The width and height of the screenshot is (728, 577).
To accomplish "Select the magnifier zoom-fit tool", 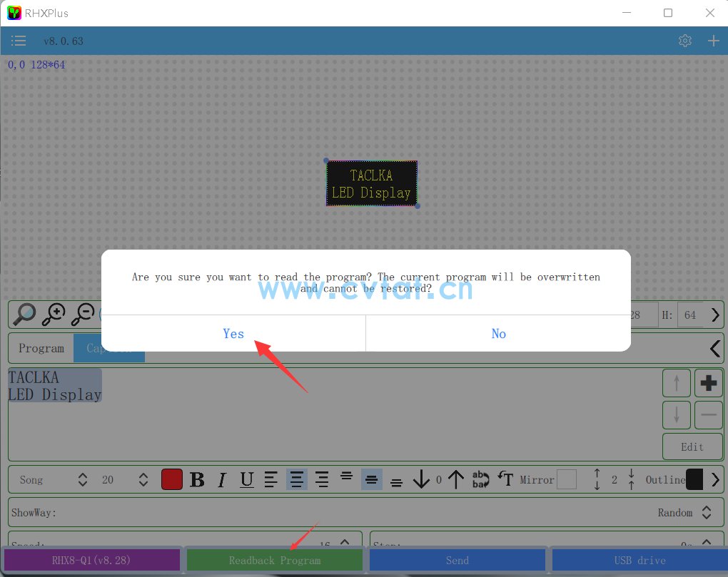I will [25, 314].
